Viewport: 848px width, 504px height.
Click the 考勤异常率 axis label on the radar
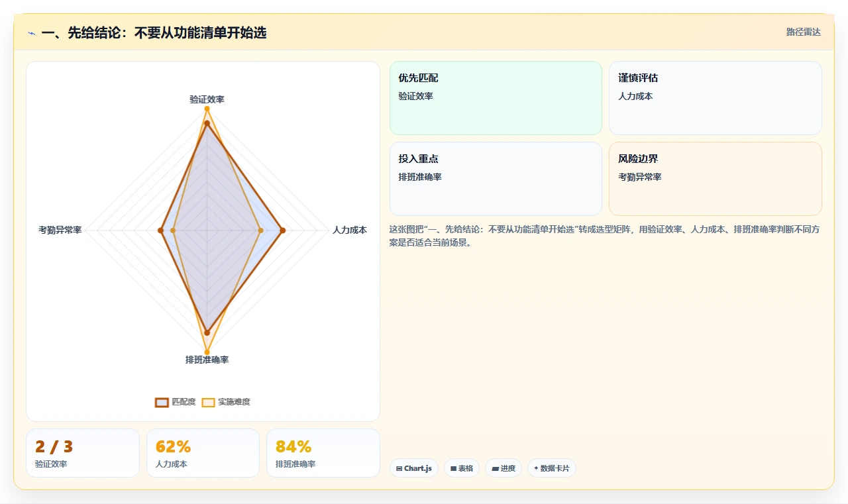60,230
